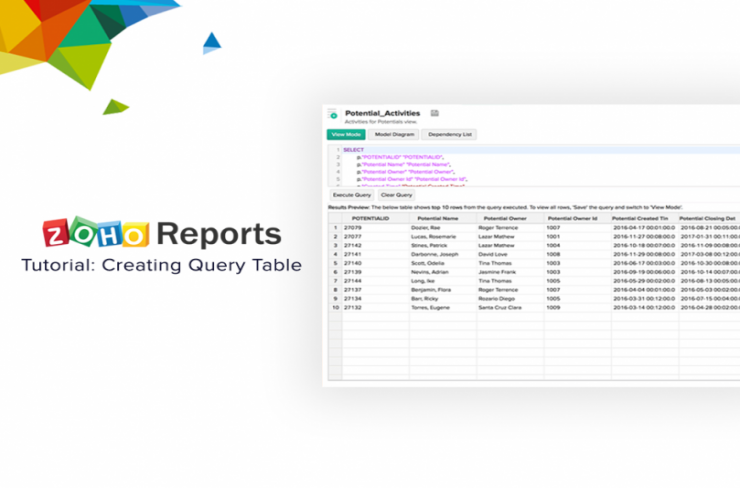Click the 'Scott, Odella' name cell
This screenshot has height=488, width=740.
[443, 263]
